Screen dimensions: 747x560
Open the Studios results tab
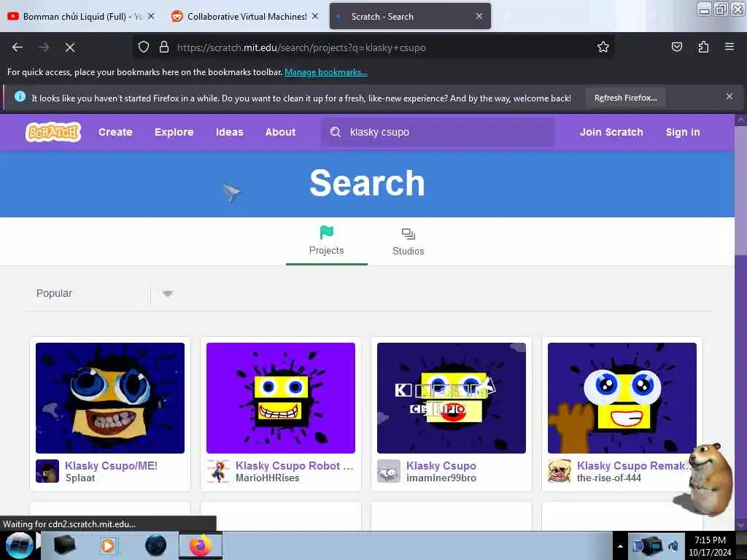(409, 241)
